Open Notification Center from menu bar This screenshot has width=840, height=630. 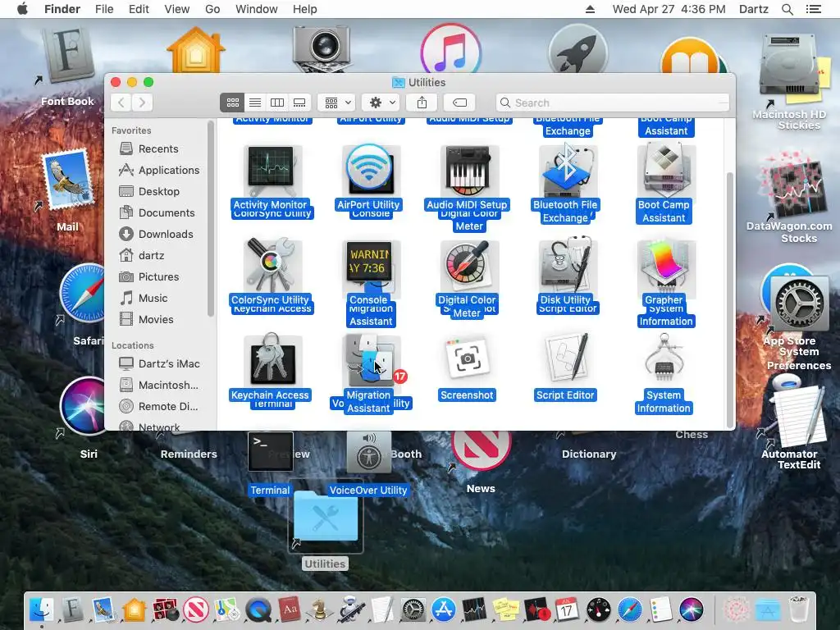(x=813, y=9)
